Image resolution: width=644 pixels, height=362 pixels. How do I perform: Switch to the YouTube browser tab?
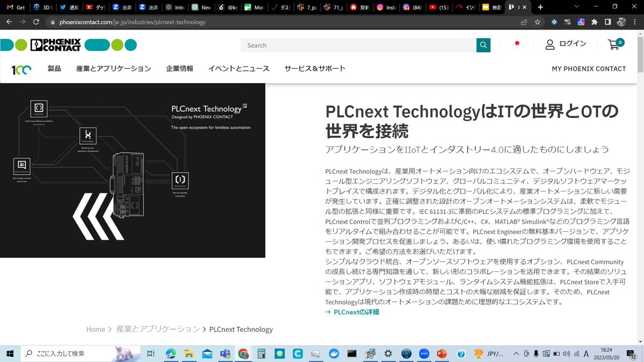(438, 7)
